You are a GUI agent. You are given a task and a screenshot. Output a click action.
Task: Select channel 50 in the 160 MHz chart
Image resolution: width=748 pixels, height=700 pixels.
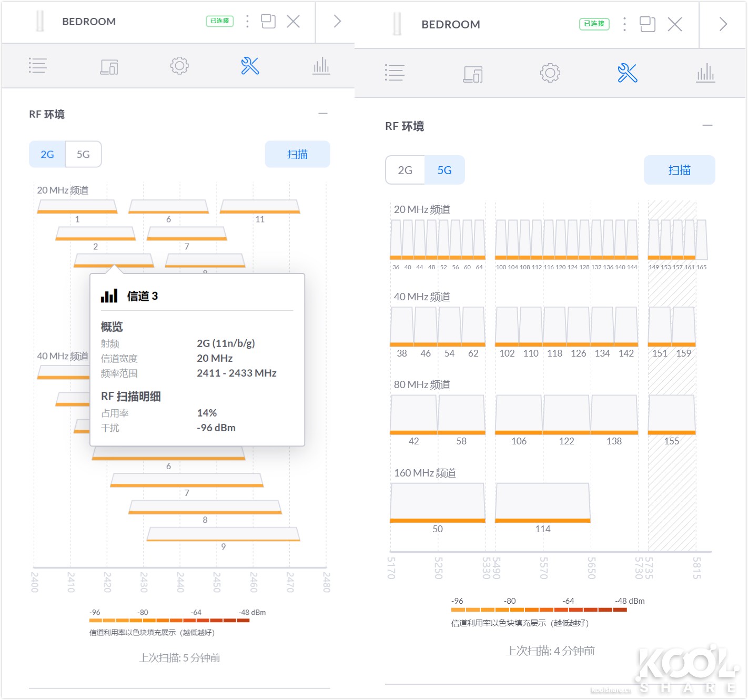437,502
